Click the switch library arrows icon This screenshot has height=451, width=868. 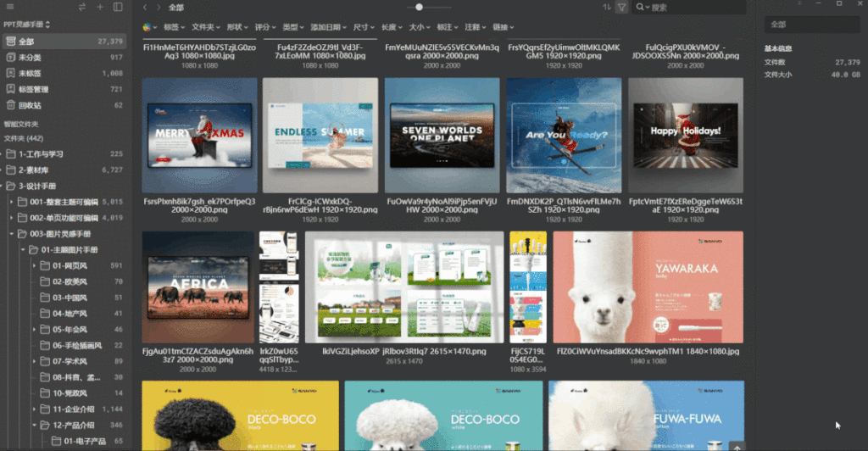click(82, 7)
